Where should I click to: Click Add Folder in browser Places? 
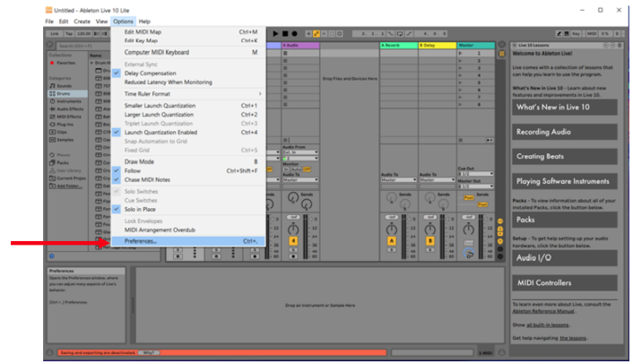[x=66, y=186]
